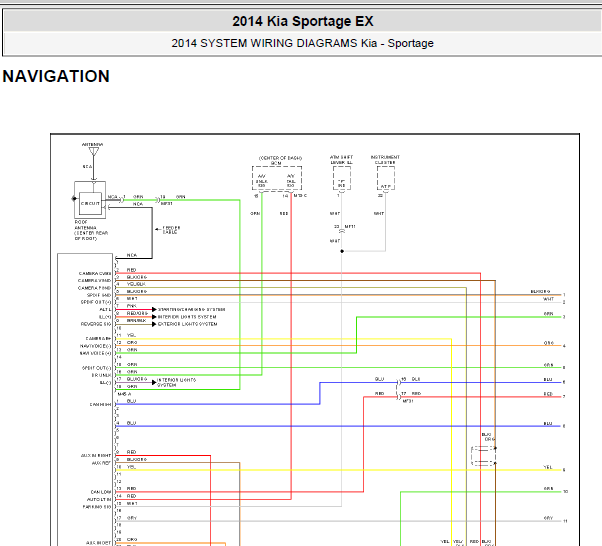
Task: Click the ALT L pin label
Action: [x=105, y=309]
